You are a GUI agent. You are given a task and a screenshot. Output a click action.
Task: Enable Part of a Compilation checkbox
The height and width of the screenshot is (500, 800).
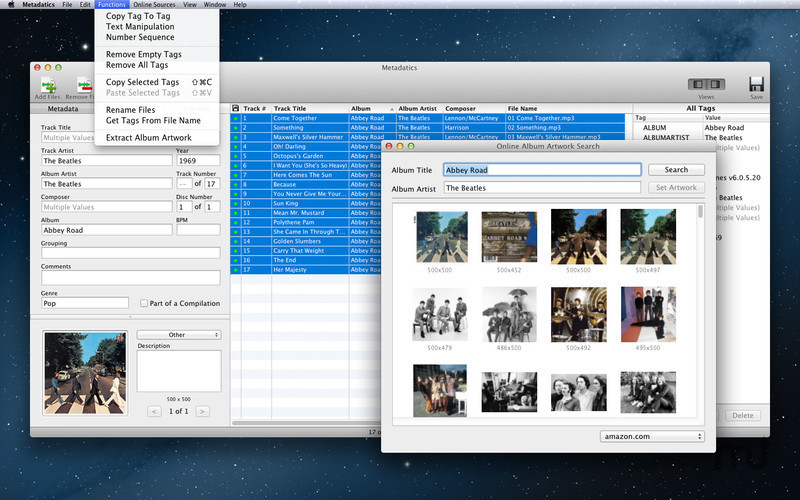point(145,302)
